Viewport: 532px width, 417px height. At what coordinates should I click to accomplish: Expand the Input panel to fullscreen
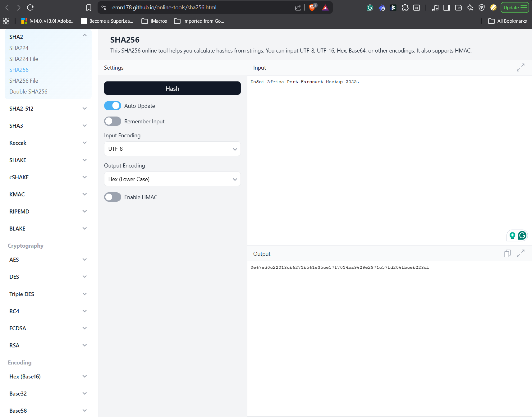point(521,67)
